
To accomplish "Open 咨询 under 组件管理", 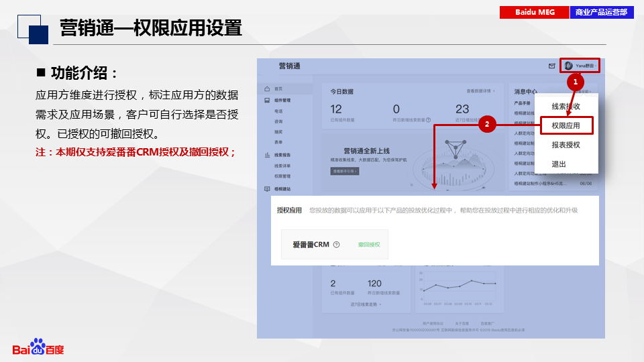I will pos(278,121).
